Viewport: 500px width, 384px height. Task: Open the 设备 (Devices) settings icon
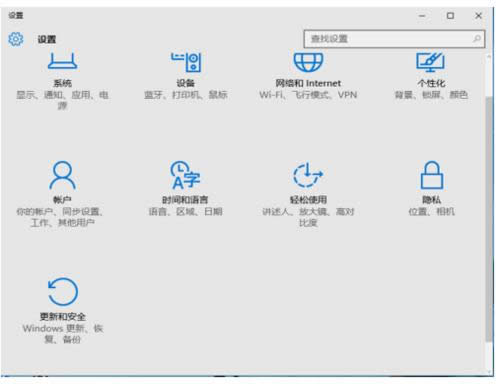[186, 62]
